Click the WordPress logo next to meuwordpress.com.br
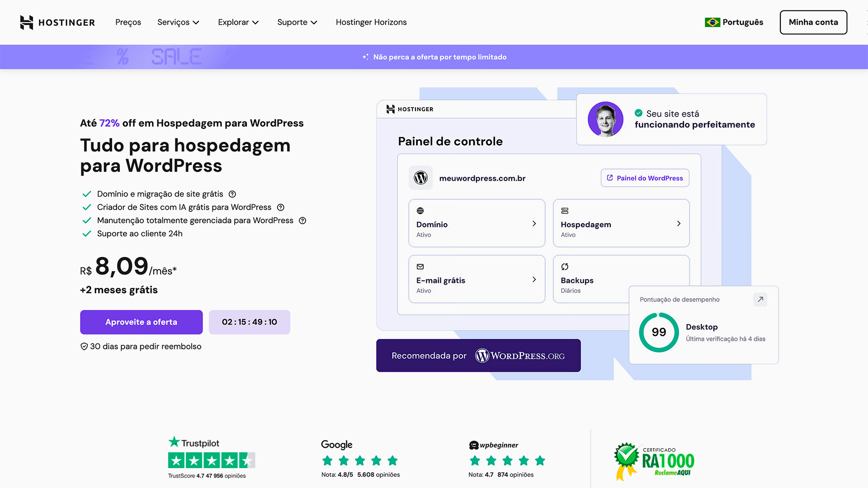Image resolution: width=868 pixels, height=488 pixels. click(420, 178)
